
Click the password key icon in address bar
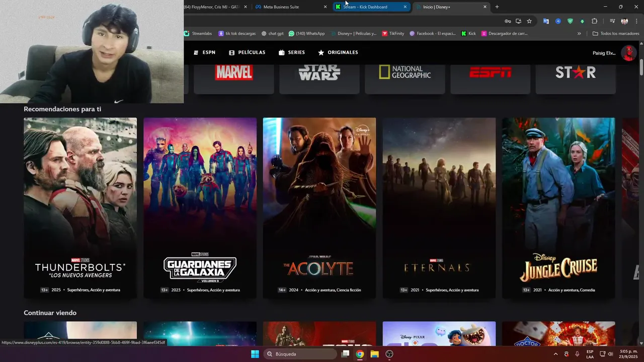(x=508, y=21)
